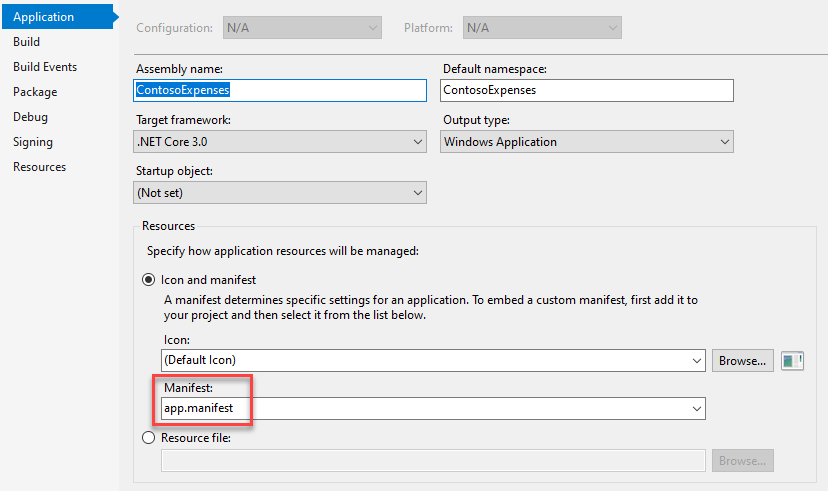Click the Resource file path field
Viewport: 828px width, 491px height.
pyautogui.click(x=433, y=460)
